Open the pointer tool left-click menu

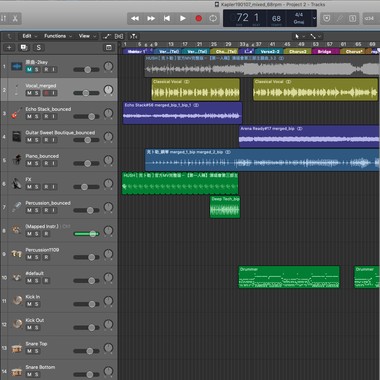click(x=299, y=36)
